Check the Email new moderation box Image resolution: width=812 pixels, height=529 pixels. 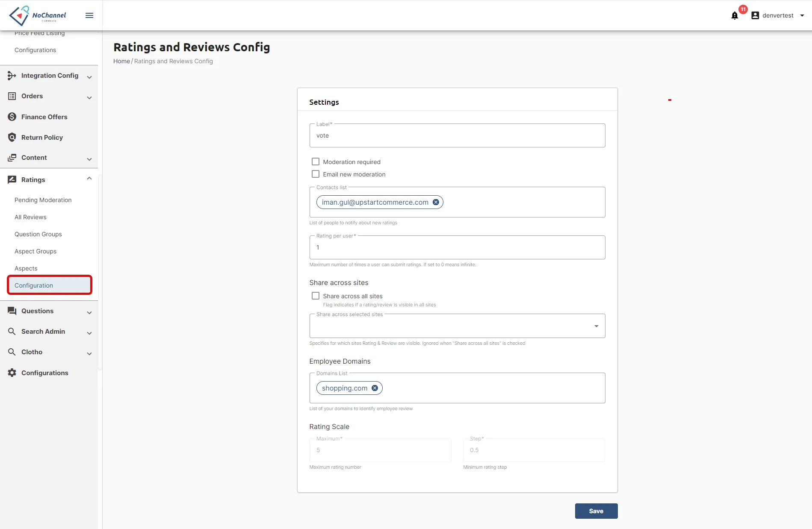pos(316,174)
